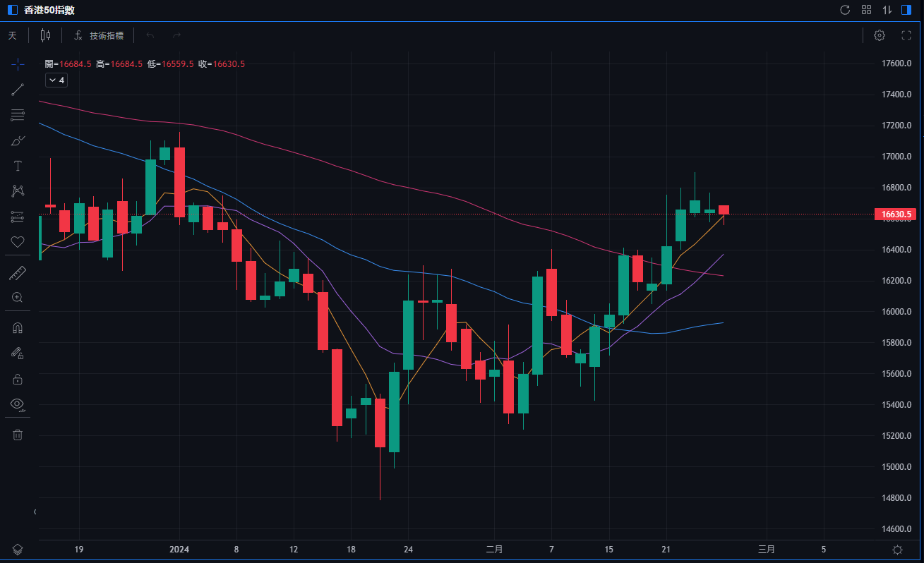Click the 24 date axis label
This screenshot has height=563, width=924.
(408, 550)
